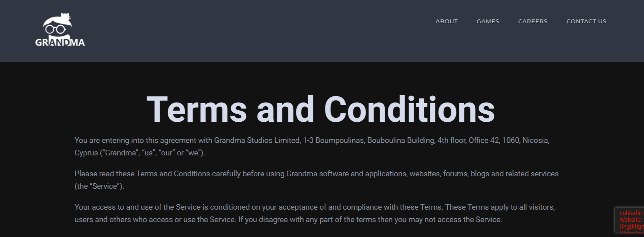The height and width of the screenshot is (237, 644).
Task: Click the line starting with Cyprus
Action: click(x=140, y=153)
